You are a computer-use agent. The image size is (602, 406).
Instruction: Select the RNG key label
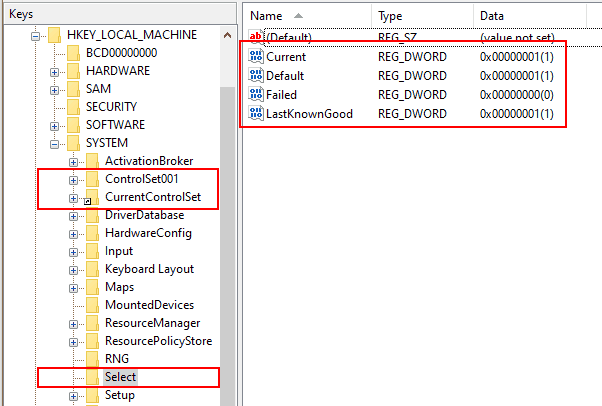click(117, 359)
